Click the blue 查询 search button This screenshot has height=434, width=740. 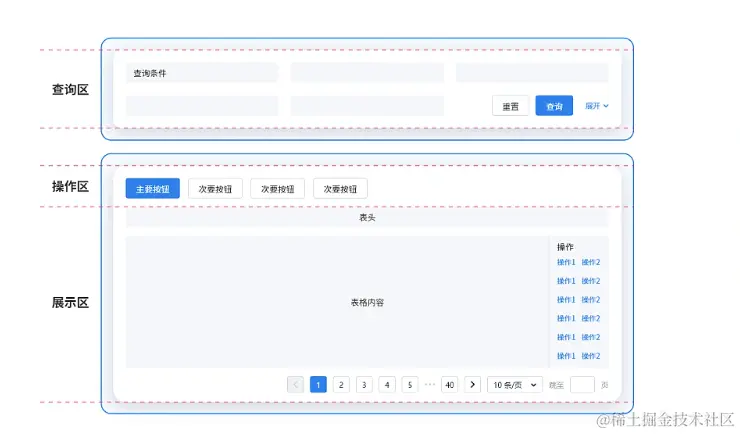pos(554,106)
